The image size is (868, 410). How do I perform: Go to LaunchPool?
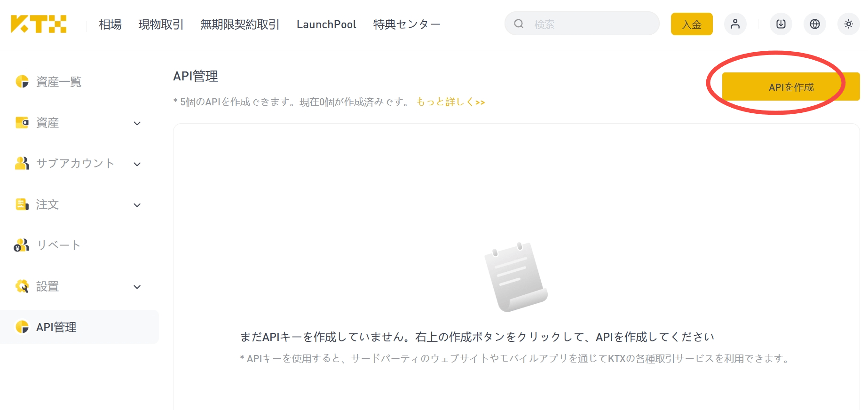326,24
